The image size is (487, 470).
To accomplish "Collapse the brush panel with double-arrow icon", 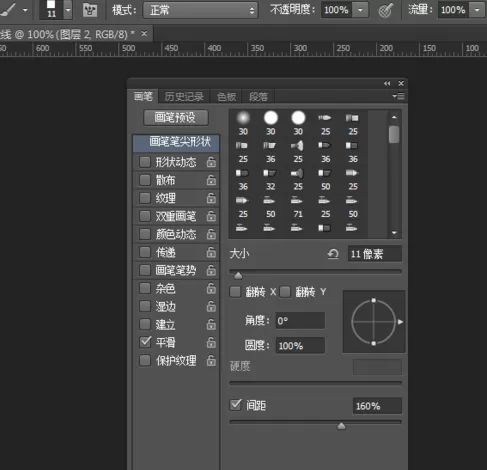I will tap(387, 83).
